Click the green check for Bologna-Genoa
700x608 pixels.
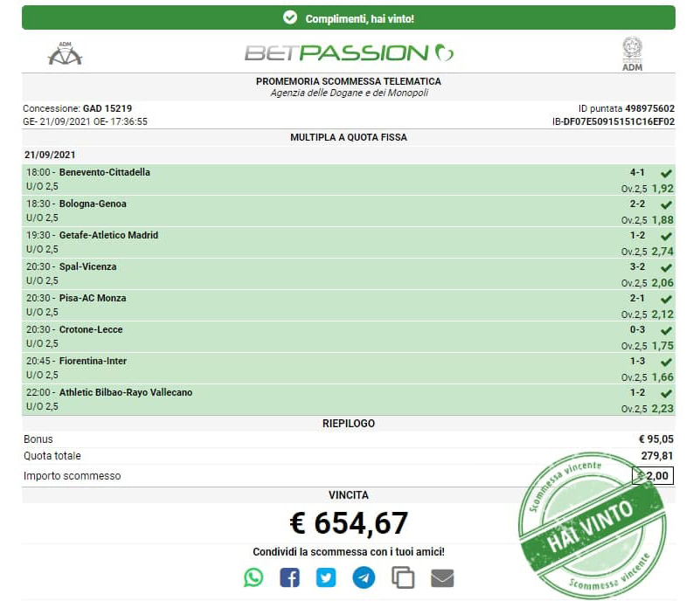click(x=666, y=205)
